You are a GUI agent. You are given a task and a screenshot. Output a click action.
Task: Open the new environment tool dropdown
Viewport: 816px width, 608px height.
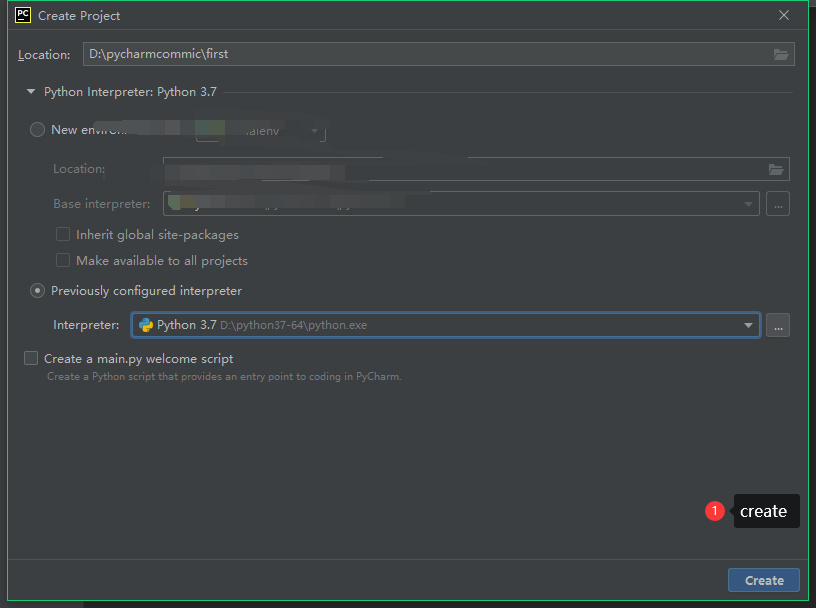314,131
